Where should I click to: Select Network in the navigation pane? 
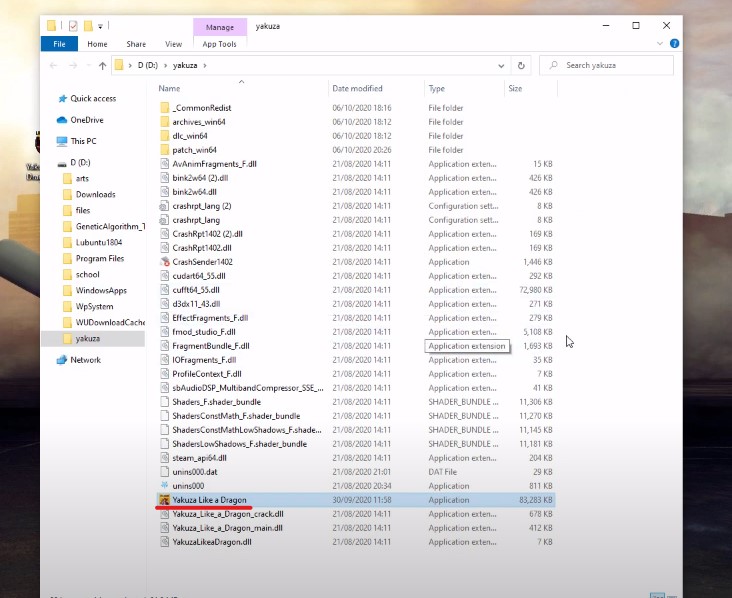[x=85, y=360]
